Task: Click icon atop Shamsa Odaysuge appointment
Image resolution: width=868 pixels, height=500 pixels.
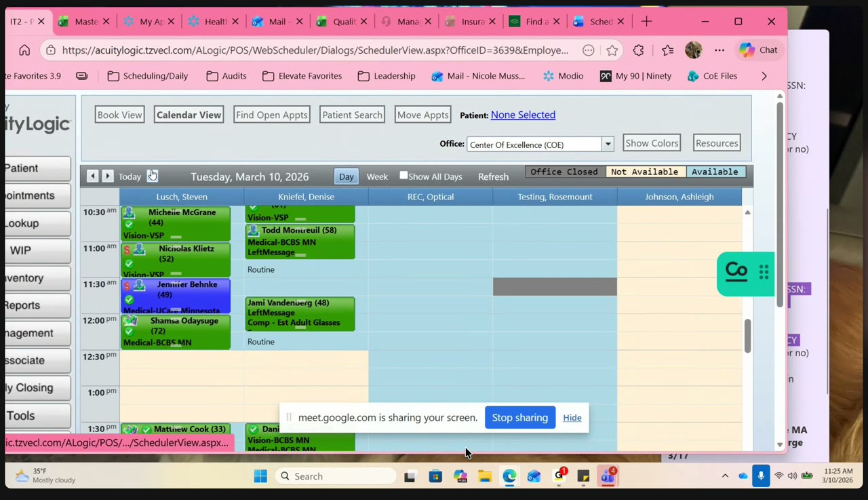Action: 130,321
